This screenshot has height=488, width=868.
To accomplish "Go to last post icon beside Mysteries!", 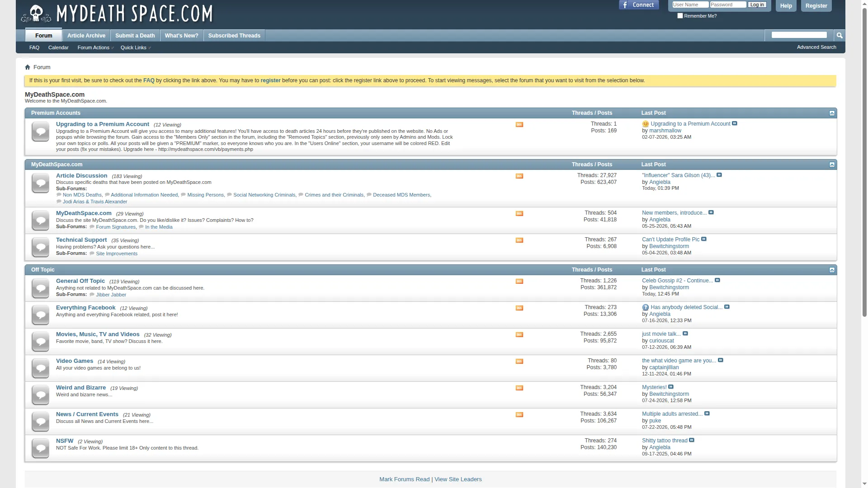I will tap(671, 387).
